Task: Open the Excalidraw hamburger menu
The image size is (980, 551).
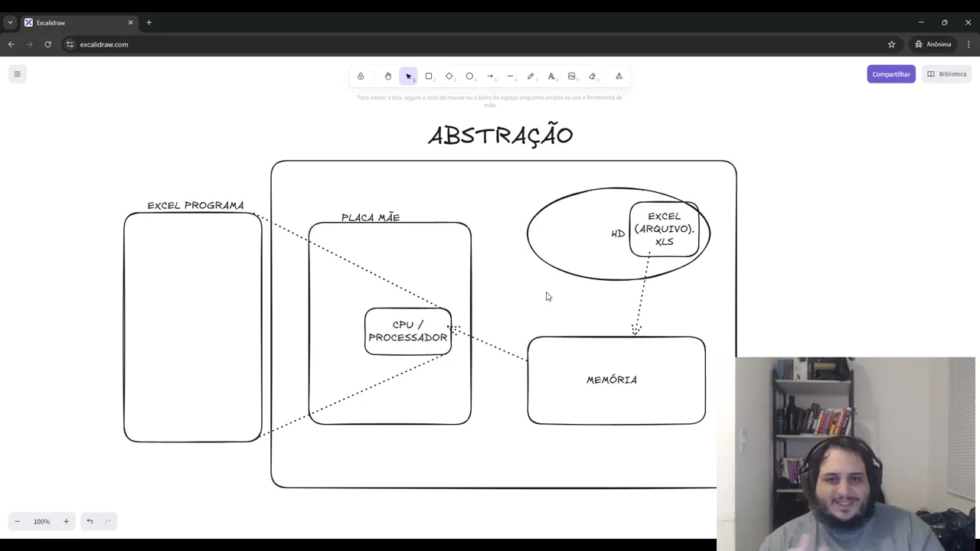Action: pos(17,74)
